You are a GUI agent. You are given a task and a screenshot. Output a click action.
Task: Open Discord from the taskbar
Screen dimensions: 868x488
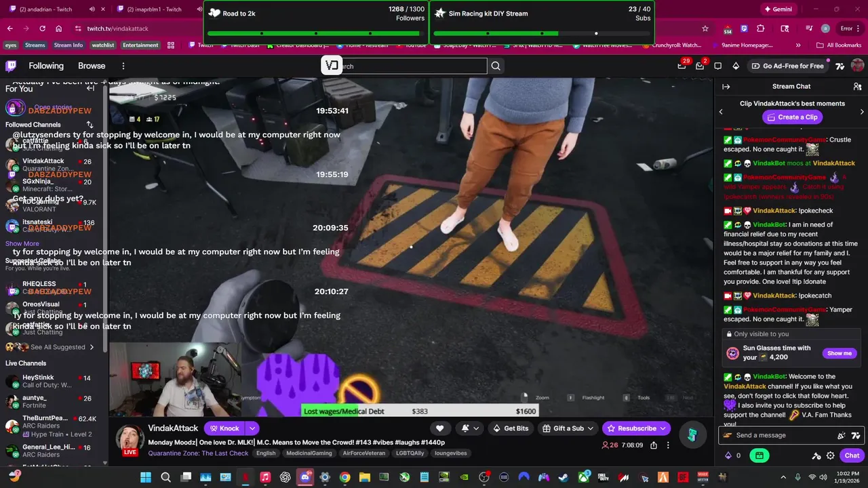305,477
